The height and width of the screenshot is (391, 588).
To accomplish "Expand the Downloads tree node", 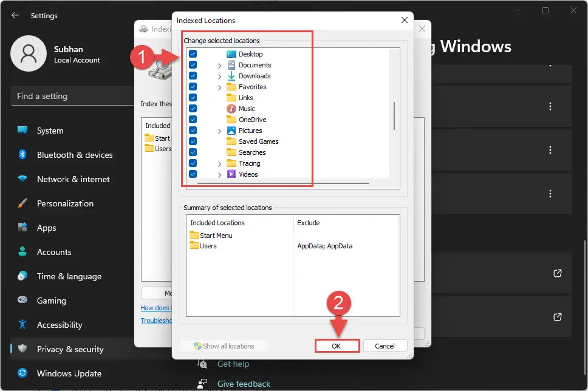I will click(x=219, y=76).
